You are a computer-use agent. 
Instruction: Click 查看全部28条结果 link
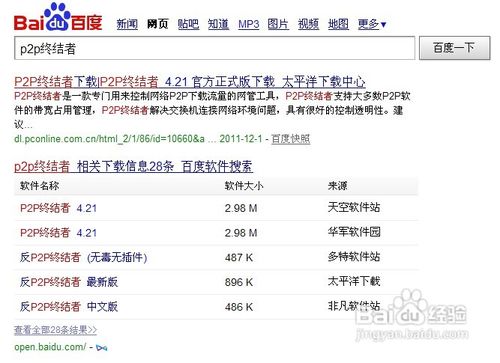point(55,330)
